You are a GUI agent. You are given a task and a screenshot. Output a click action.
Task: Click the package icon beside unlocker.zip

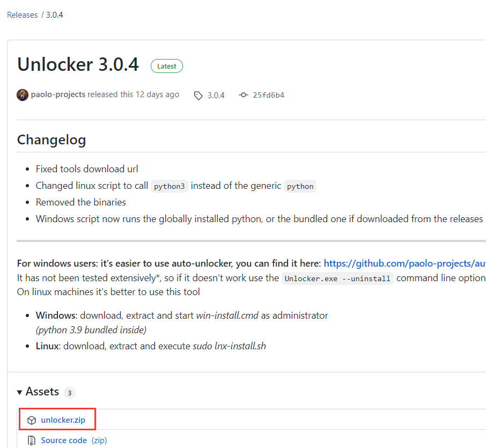coord(32,420)
